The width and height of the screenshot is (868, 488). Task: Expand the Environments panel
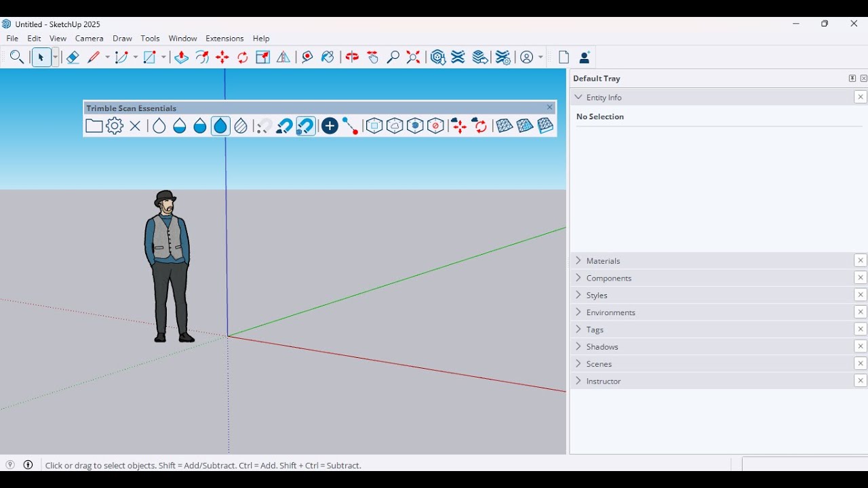pyautogui.click(x=711, y=312)
